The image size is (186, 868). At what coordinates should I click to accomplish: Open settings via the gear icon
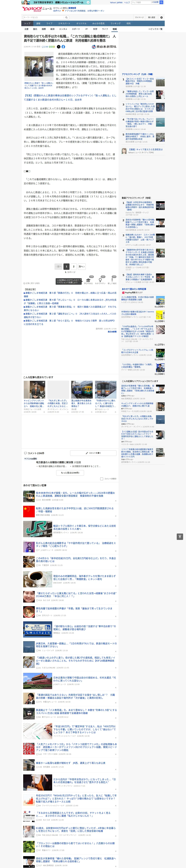pyautogui.click(x=161, y=18)
